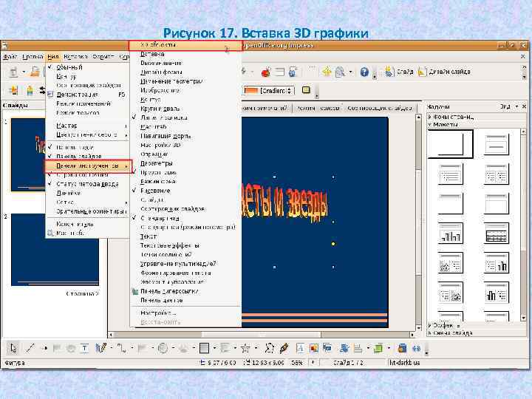The height and width of the screenshot is (399, 532).
Task: Select the arrow Selection tool in drawing toolbar
Action: 13,348
